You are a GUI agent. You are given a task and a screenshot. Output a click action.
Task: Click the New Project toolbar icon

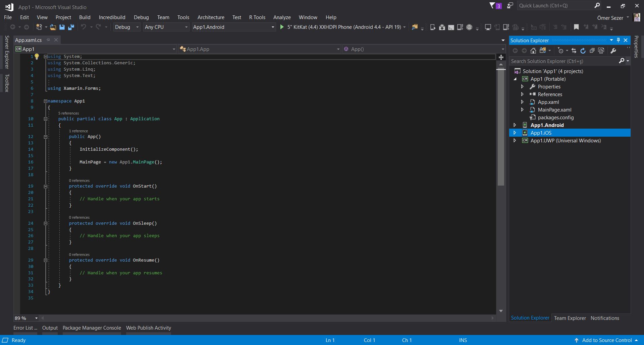click(x=39, y=27)
